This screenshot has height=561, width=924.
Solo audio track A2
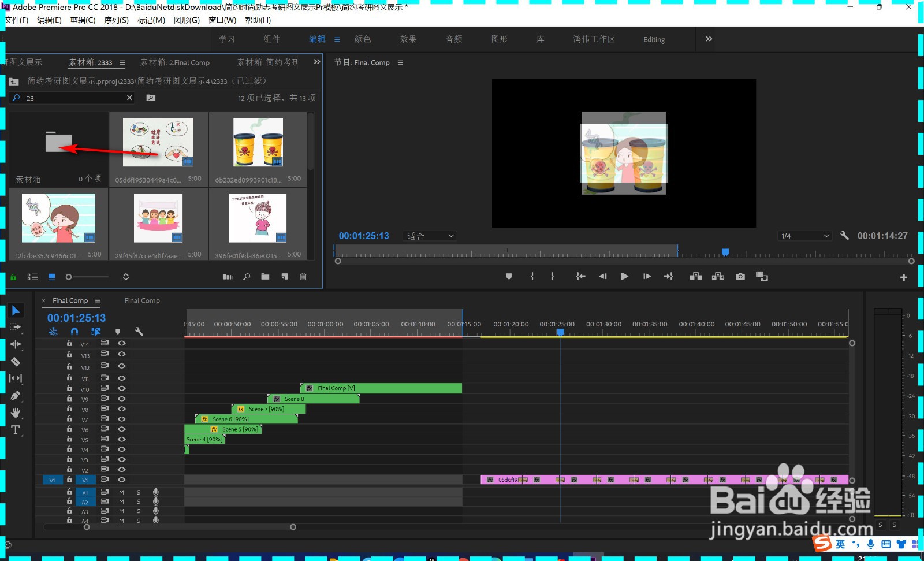click(139, 502)
